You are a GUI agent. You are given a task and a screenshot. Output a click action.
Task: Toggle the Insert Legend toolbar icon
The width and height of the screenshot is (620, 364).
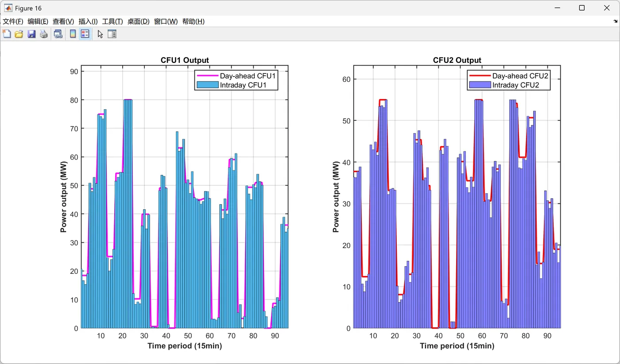(x=85, y=34)
